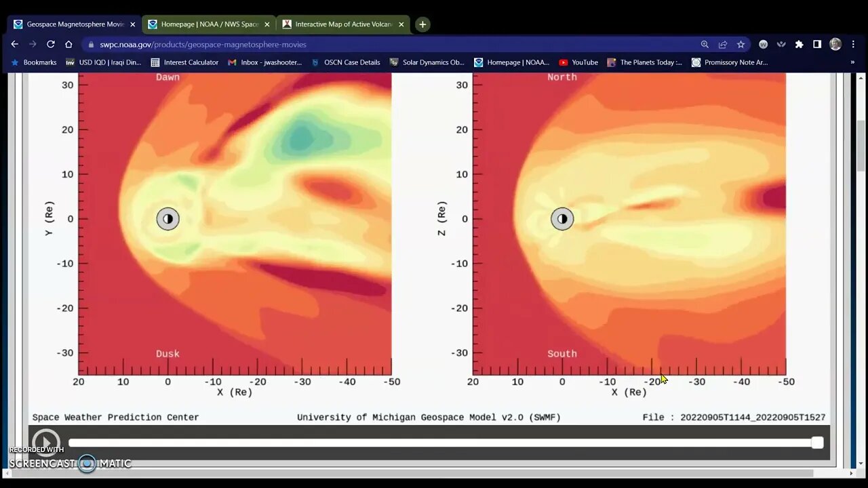Click the "Dawn" label on left plot
The width and height of the screenshot is (868, 488).
167,77
